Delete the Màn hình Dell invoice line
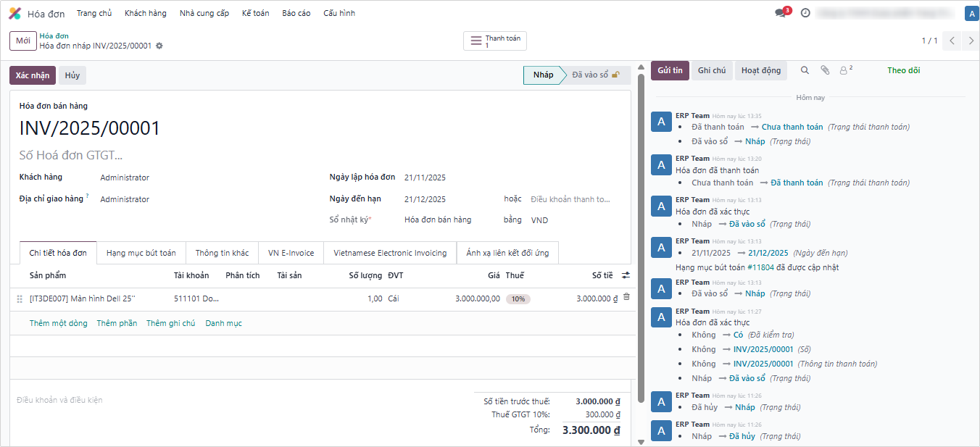The width and height of the screenshot is (980, 447). [x=626, y=297]
